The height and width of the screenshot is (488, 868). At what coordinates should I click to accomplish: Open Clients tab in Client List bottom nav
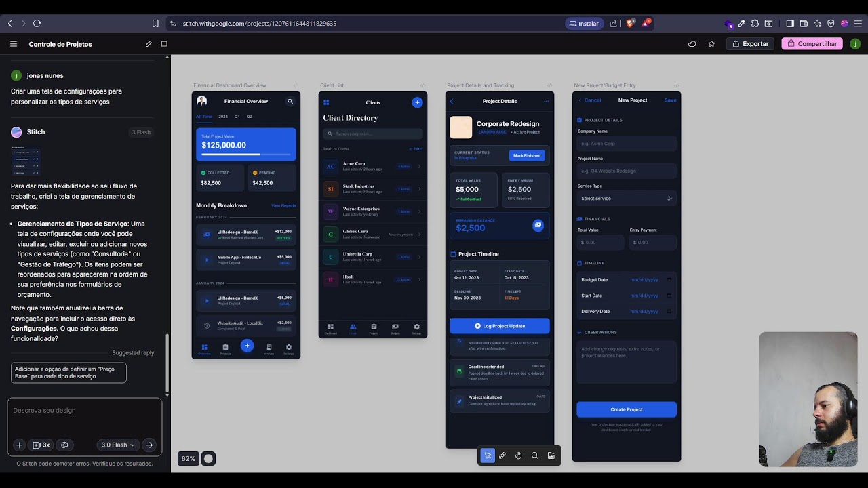click(353, 329)
